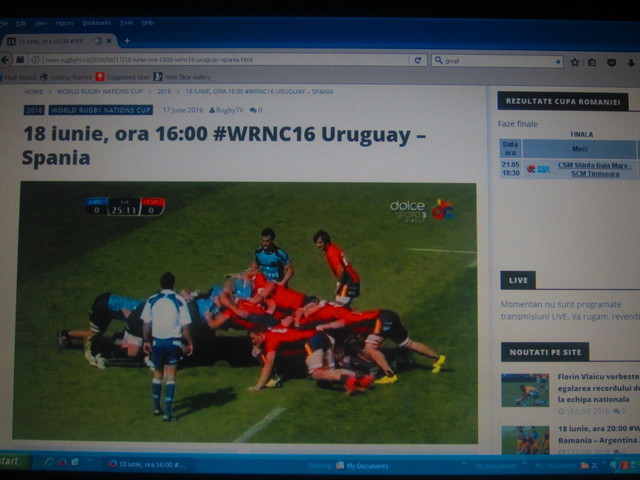This screenshot has width=640, height=480.
Task: Click the match scoreboard showing 25:11
Action: pos(124,207)
